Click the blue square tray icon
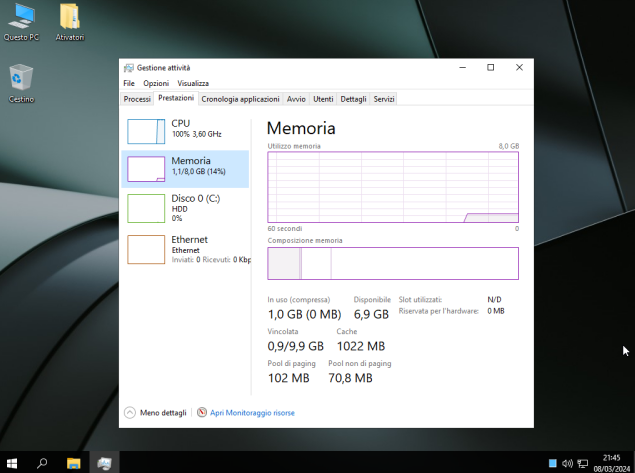The width and height of the screenshot is (635, 473). [x=552, y=463]
